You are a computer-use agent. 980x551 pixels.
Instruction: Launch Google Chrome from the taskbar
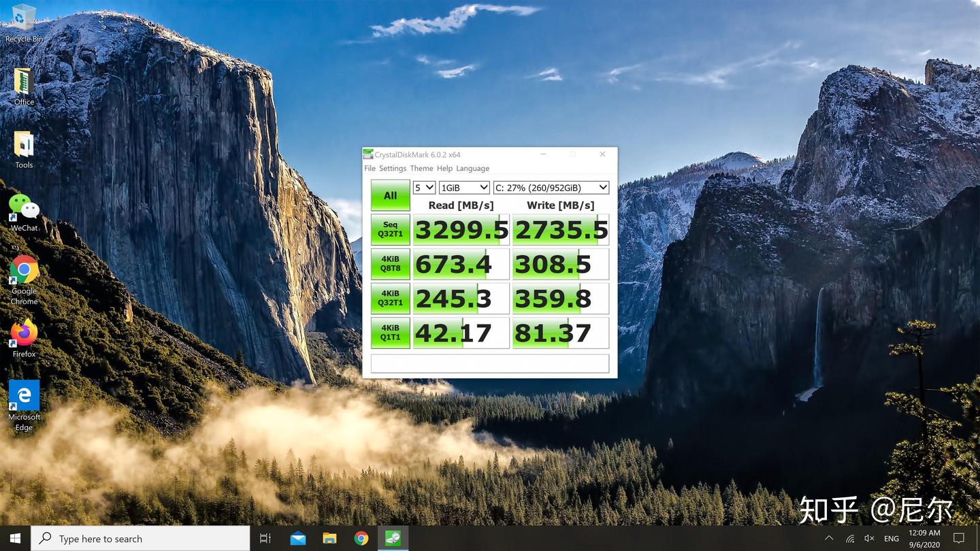(361, 538)
